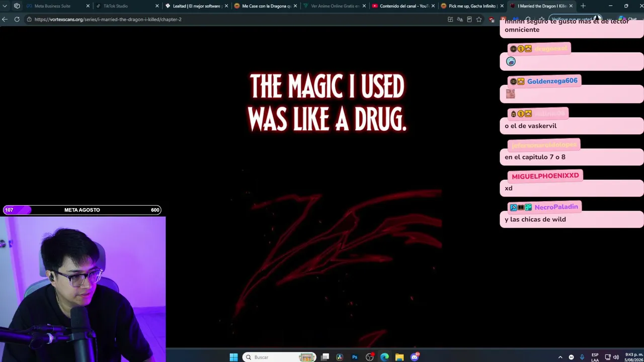Open the red extension icon in toolbar
This screenshot has width=644, height=362.
tap(492, 19)
